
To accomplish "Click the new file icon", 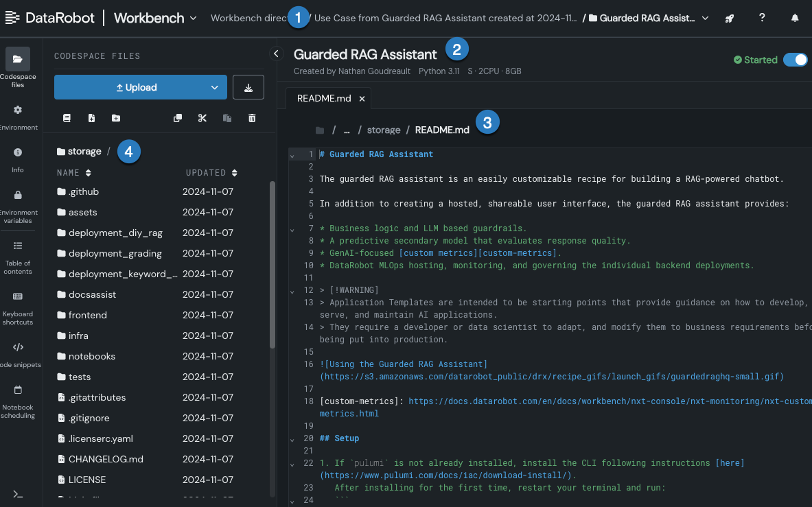I will [91, 118].
